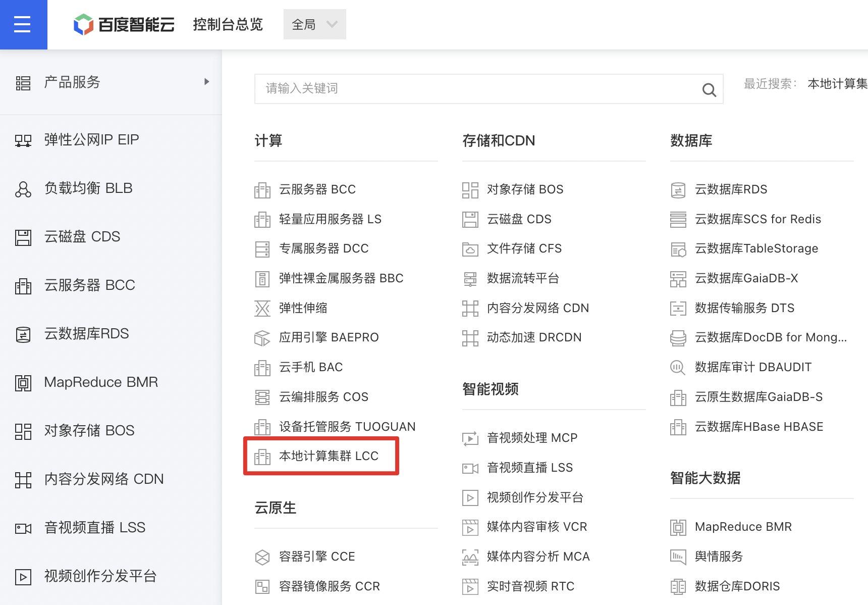
Task: Click the 音视频处理 MCP icon
Action: pos(470,438)
